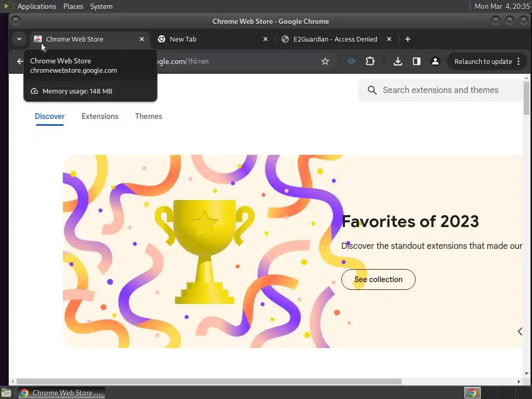Open the profile avatar menu

(x=435, y=61)
